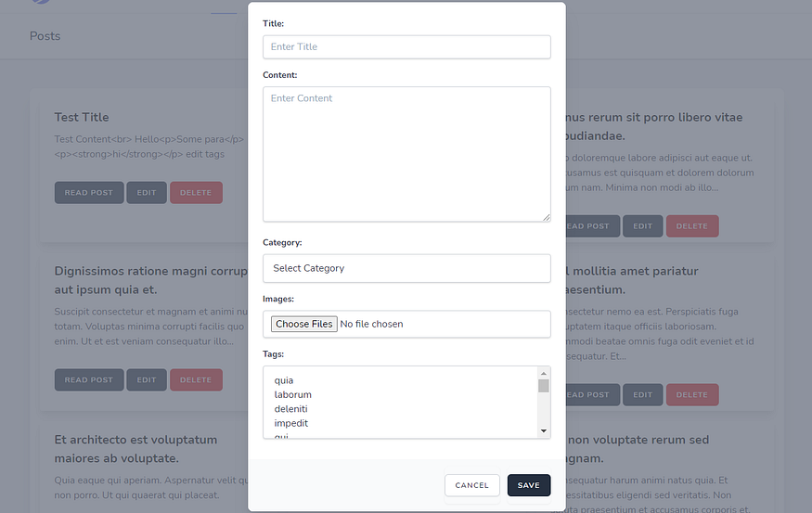812x513 pixels.
Task: Click the textarea resize handle corner
Action: pos(547,218)
